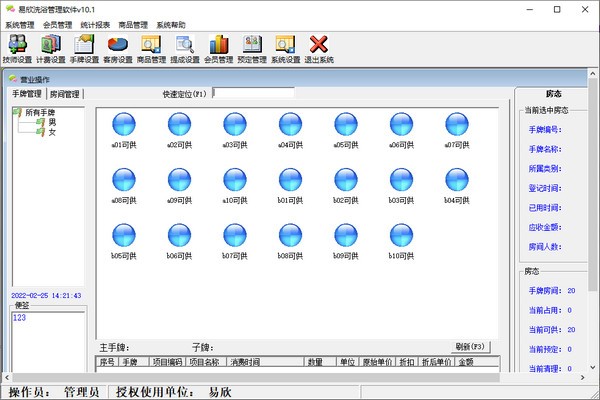Screen dimensions: 600x400
Task: Click 退出系统 red X icon
Action: click(x=319, y=49)
